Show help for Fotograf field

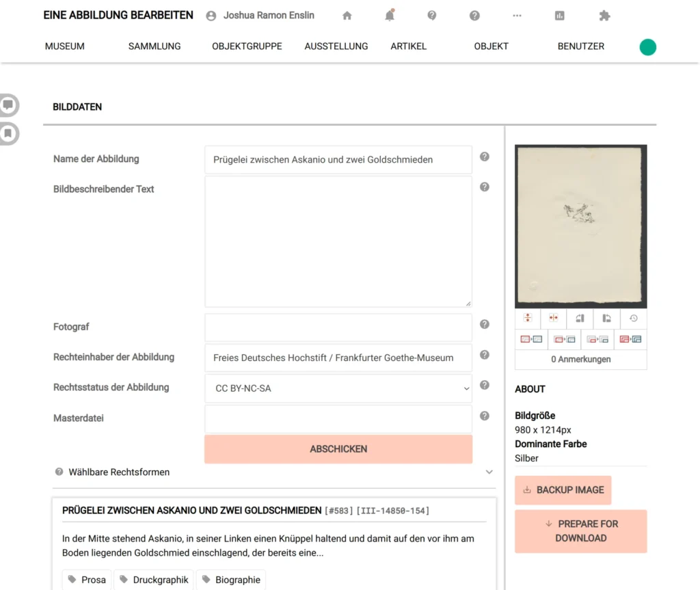coord(485,324)
